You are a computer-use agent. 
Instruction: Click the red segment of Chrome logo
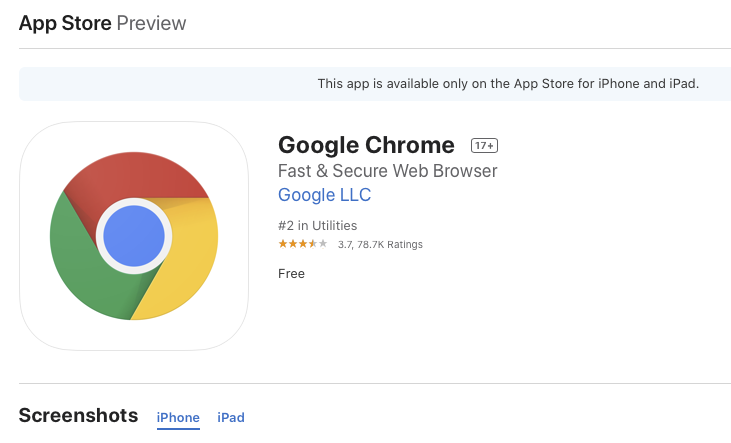coord(136,175)
